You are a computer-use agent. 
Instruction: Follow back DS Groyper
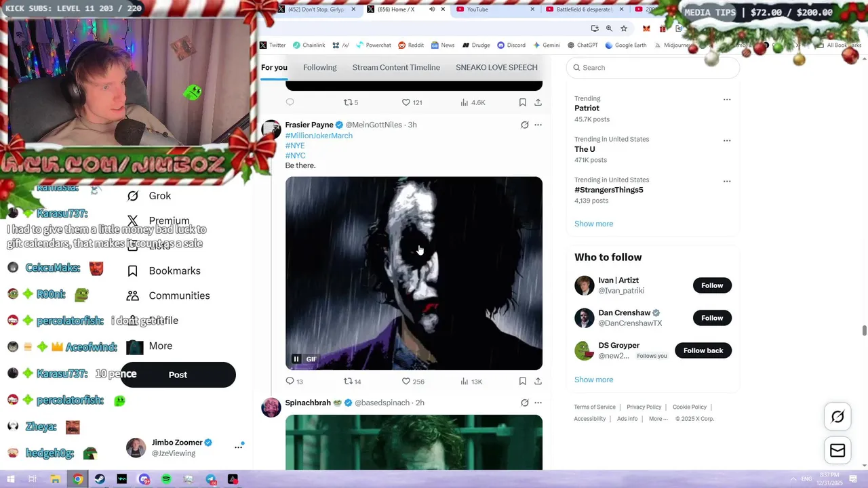coord(703,350)
